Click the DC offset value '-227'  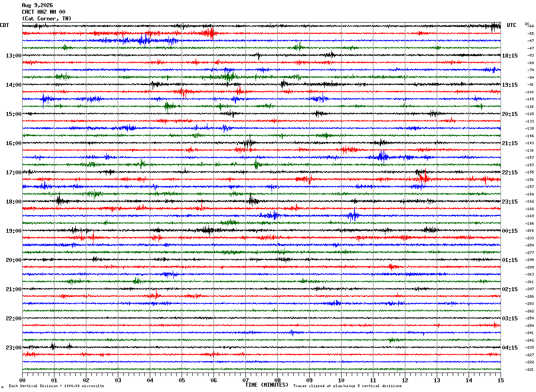pos(530,355)
